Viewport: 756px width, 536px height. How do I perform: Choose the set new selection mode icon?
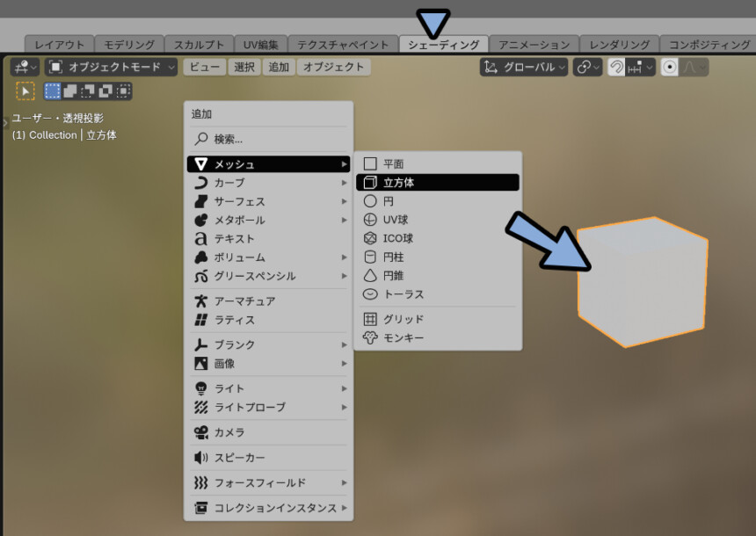click(x=53, y=91)
